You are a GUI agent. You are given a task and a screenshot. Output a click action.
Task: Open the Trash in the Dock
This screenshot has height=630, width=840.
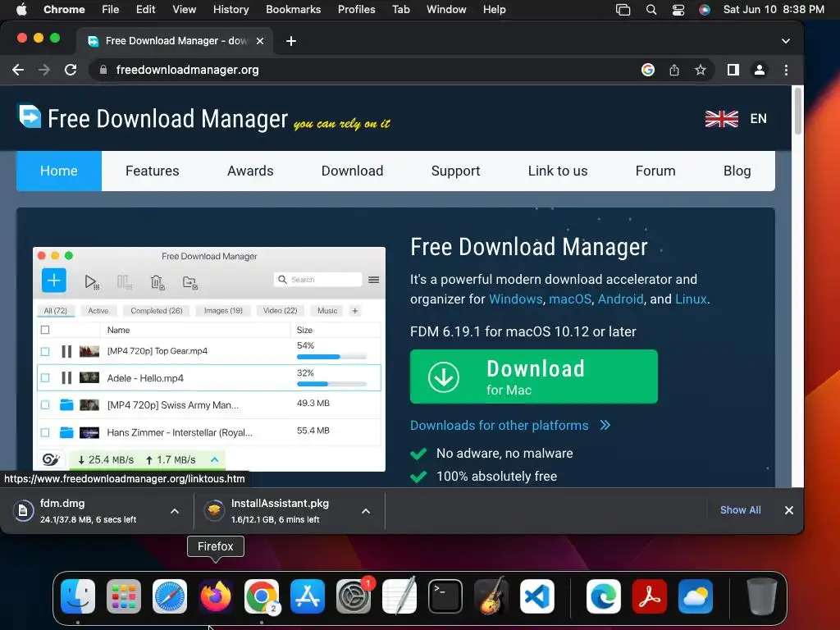point(762,596)
